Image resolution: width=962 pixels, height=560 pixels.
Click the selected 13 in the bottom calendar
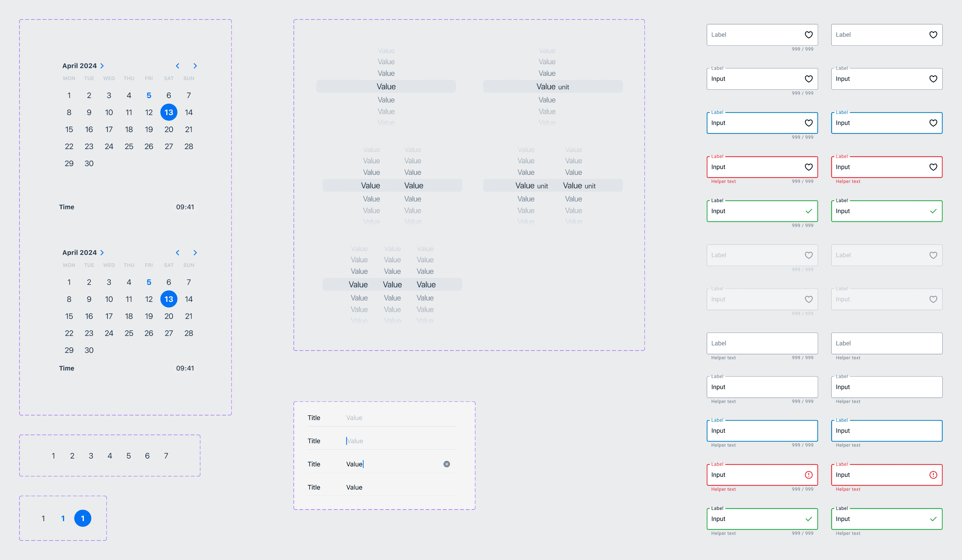(x=169, y=299)
